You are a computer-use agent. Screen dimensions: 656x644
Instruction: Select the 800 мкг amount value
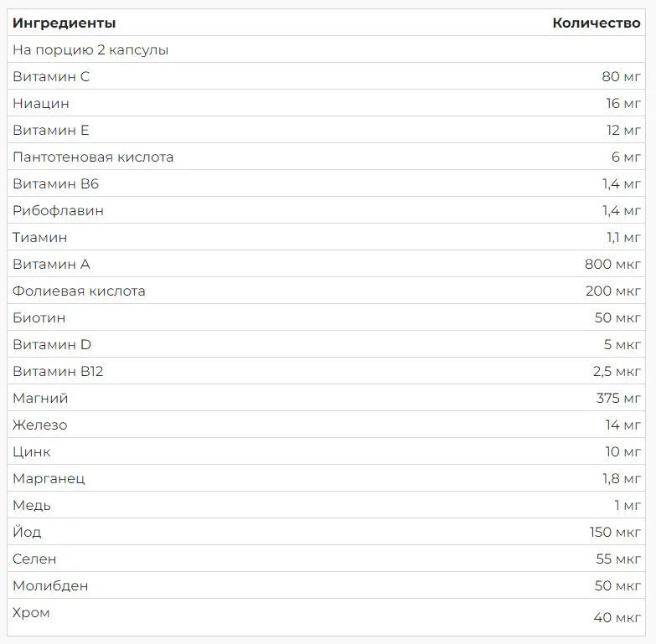click(612, 265)
